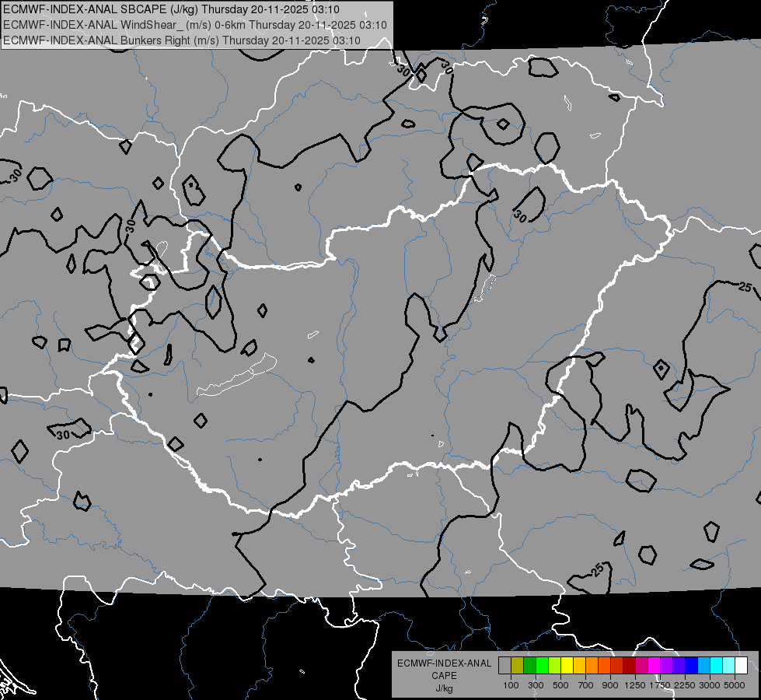Click the gray swatch in the CAPE legend
This screenshot has height=700, width=761.
(x=504, y=665)
